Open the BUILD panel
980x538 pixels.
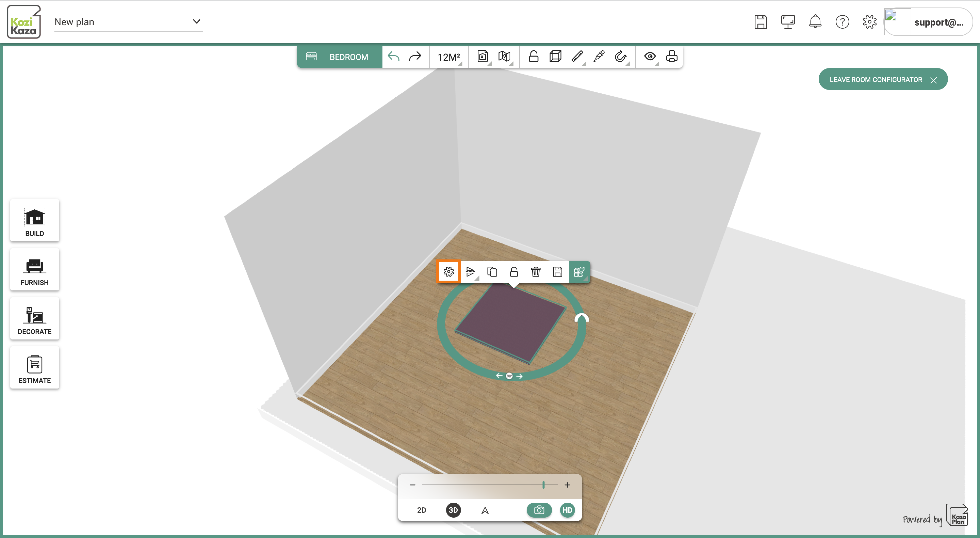point(35,220)
